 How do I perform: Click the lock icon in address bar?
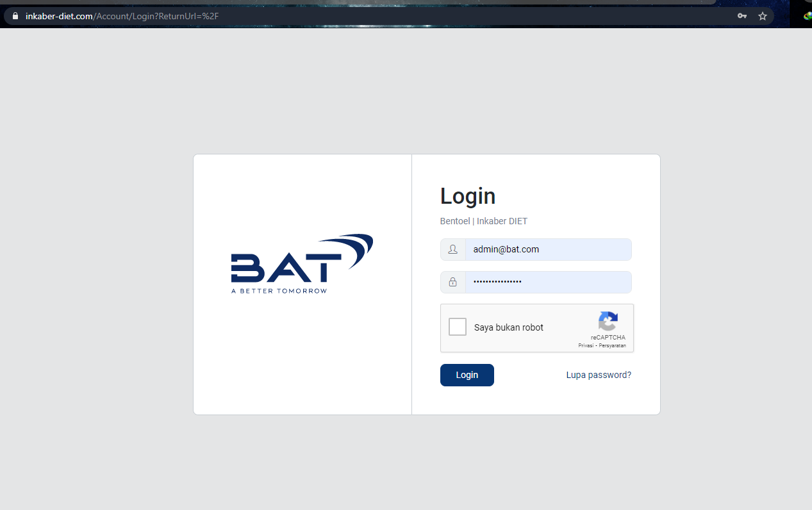click(x=15, y=16)
